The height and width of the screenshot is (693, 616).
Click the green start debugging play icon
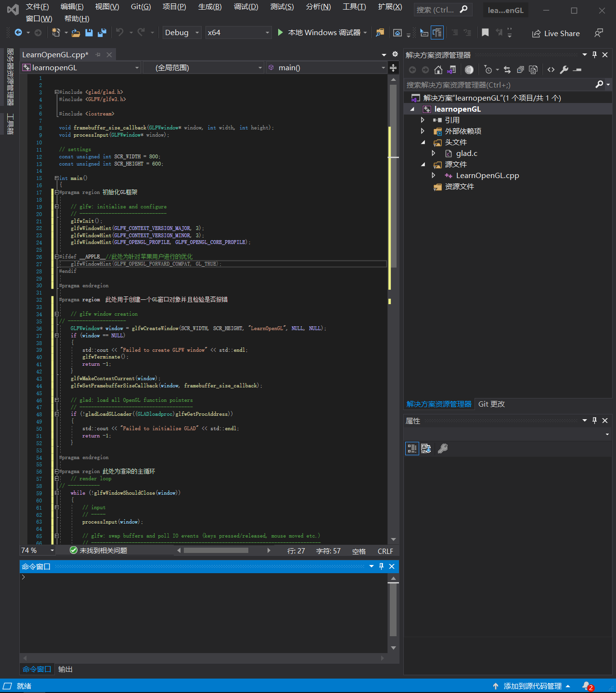[281, 32]
